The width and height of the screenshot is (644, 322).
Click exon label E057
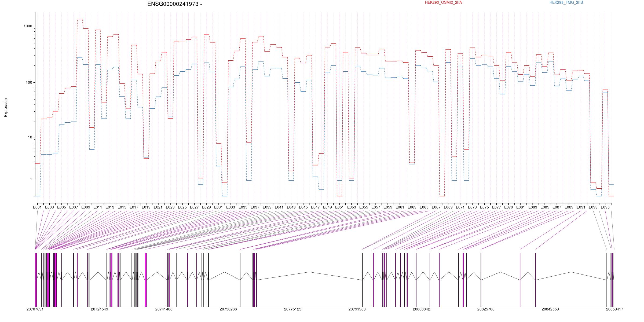pos(376,207)
